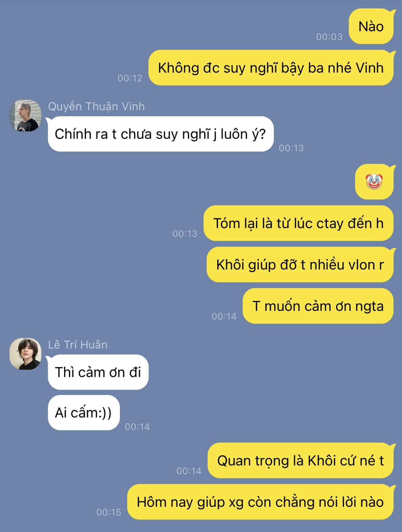Tap the 00:15 timestamp at the bottom
Viewport: 402px width, 532px height.
pos(108,512)
